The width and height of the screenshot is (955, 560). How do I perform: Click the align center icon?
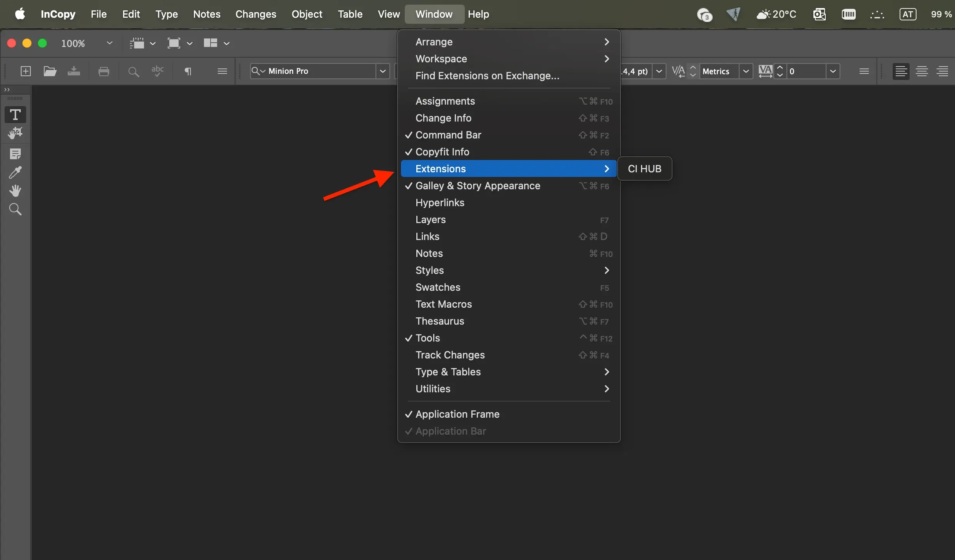(922, 71)
